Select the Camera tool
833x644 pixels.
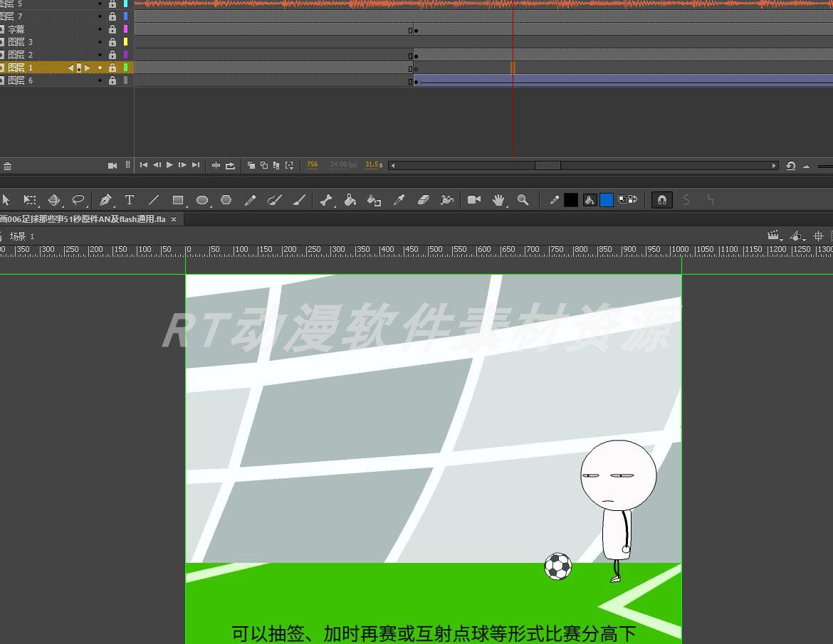click(x=474, y=200)
